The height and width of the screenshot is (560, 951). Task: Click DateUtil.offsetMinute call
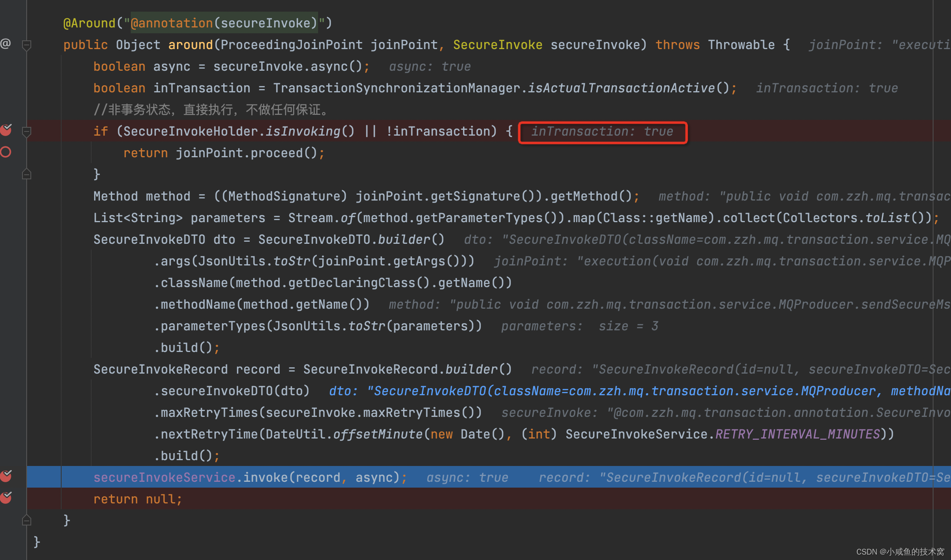pyautogui.click(x=344, y=434)
